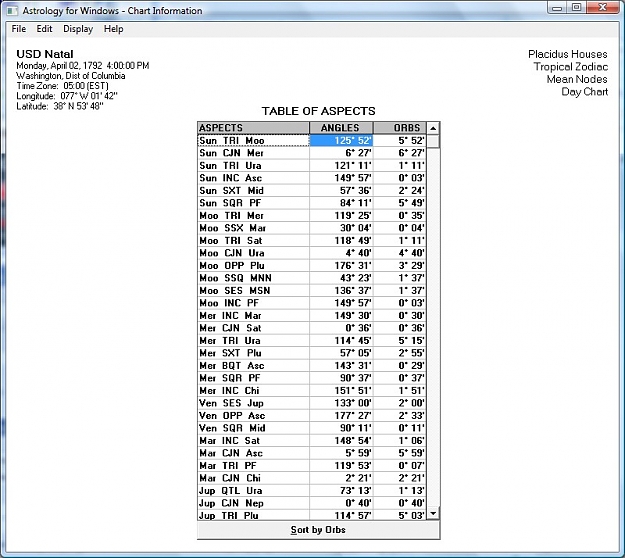Select the Sun TRI Moo row
Screen dimensions: 625x558
click(312, 141)
